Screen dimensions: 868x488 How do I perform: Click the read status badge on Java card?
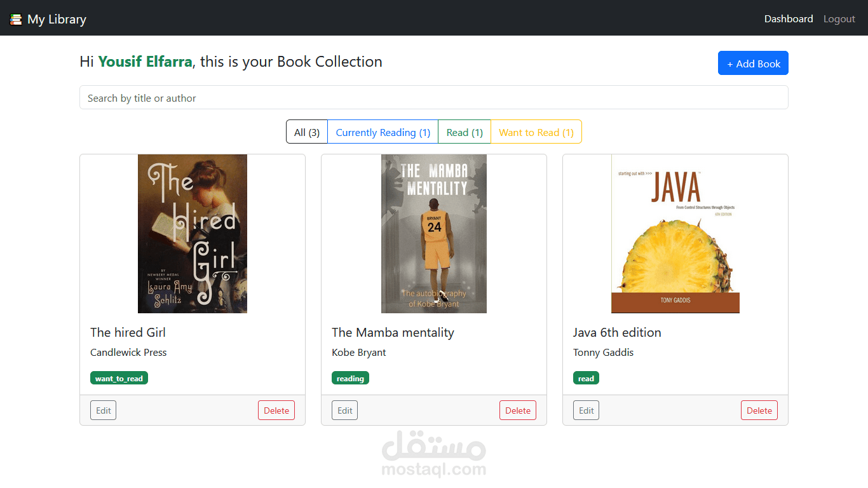(x=586, y=378)
